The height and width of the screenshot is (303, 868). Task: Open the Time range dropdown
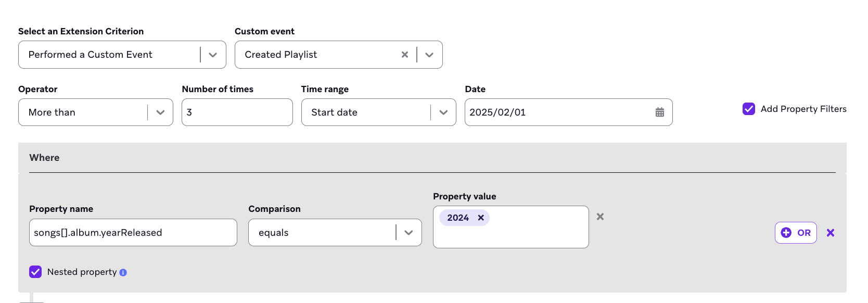443,112
